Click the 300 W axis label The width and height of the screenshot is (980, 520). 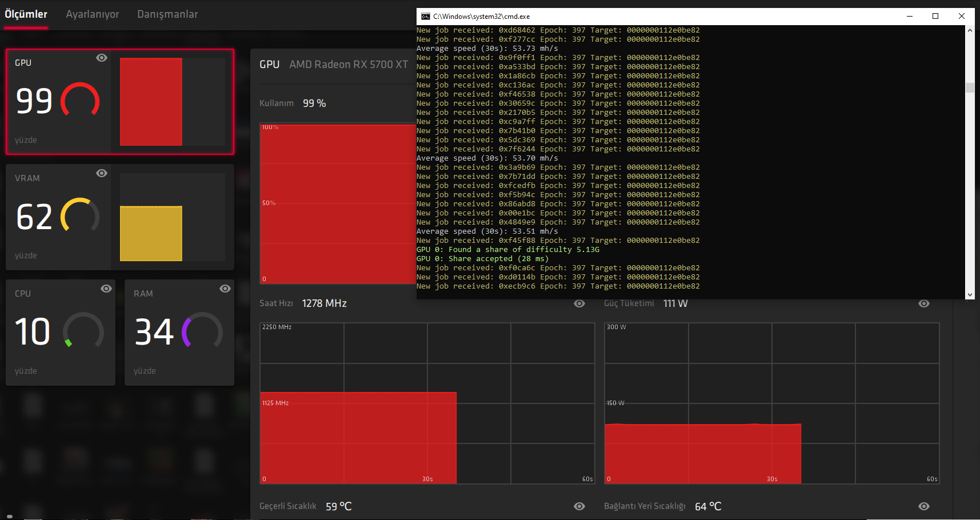616,327
